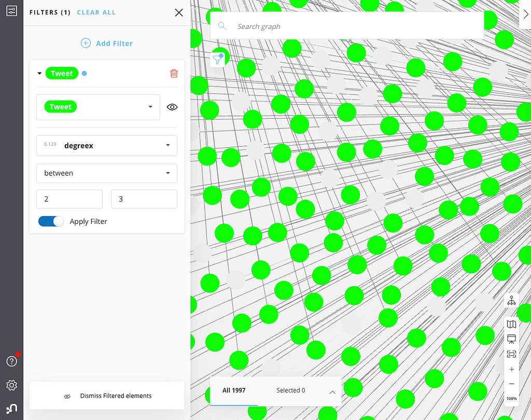531x420 pixels.
Task: Select the Selected 0 tab
Action: 290,390
